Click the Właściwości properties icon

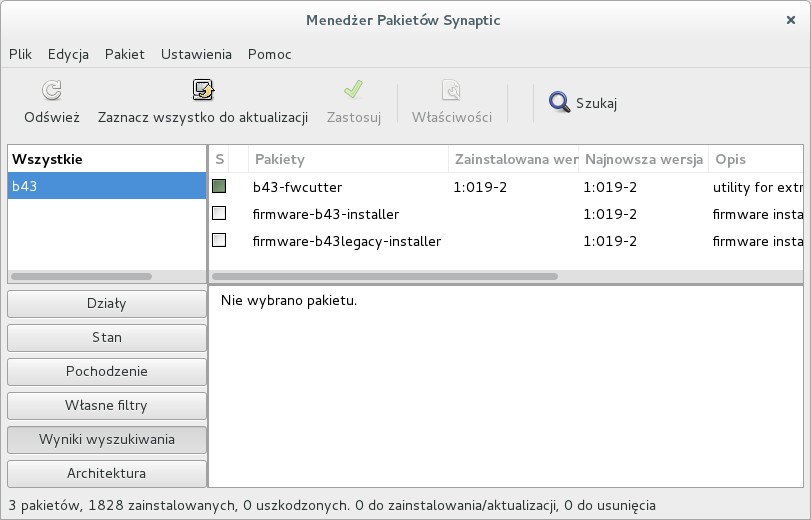pos(452,91)
